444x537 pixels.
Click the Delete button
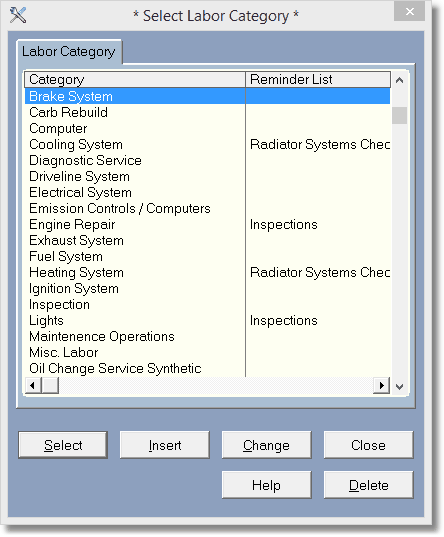pyautogui.click(x=369, y=485)
